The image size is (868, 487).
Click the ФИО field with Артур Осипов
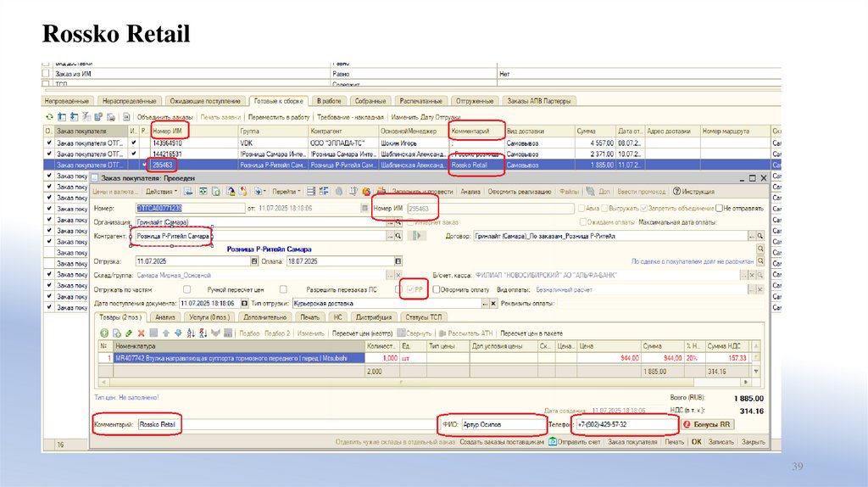click(503, 424)
